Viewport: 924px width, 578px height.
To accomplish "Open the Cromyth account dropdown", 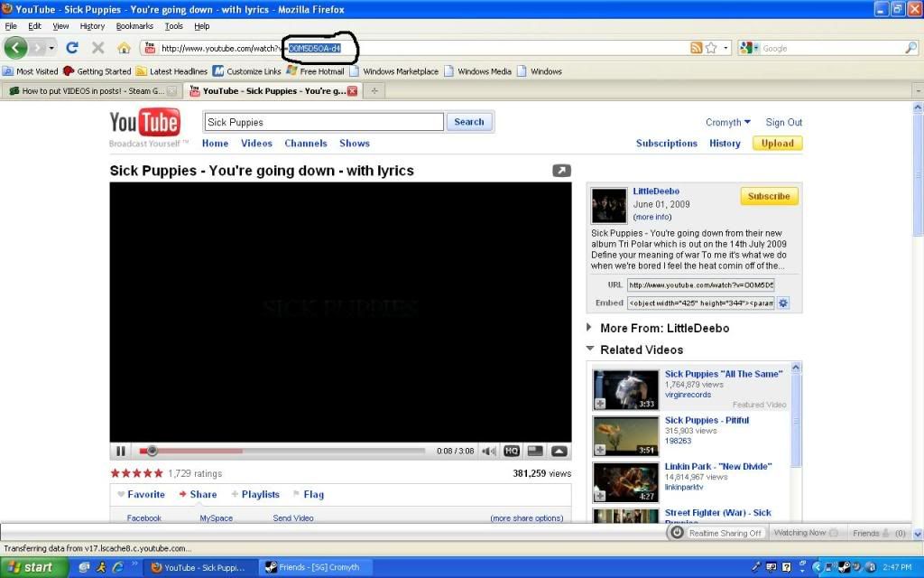I will (x=728, y=122).
